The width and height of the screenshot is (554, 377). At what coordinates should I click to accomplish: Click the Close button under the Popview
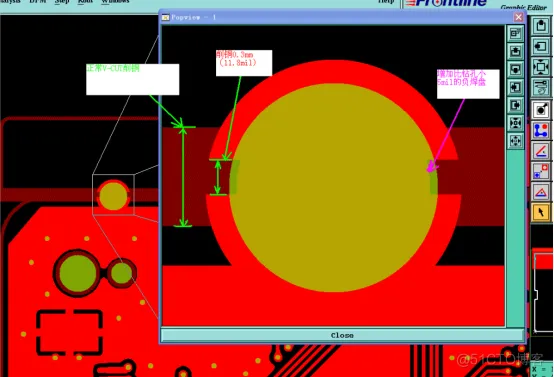[x=342, y=335]
